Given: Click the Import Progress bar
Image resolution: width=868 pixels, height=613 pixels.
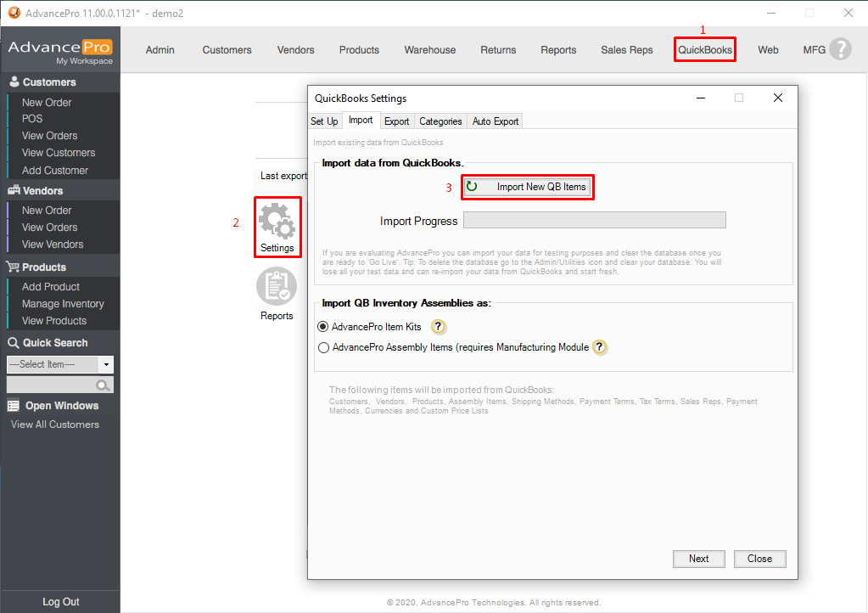Looking at the screenshot, I should click(594, 221).
